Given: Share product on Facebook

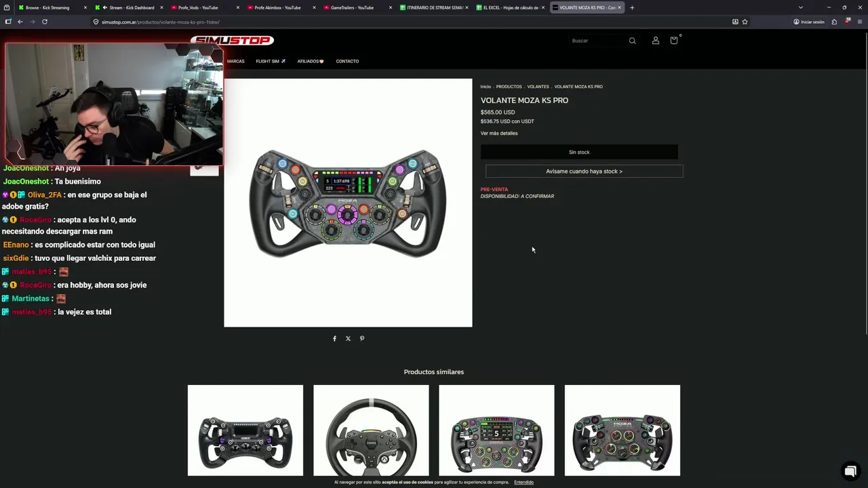Looking at the screenshot, I should (x=334, y=338).
